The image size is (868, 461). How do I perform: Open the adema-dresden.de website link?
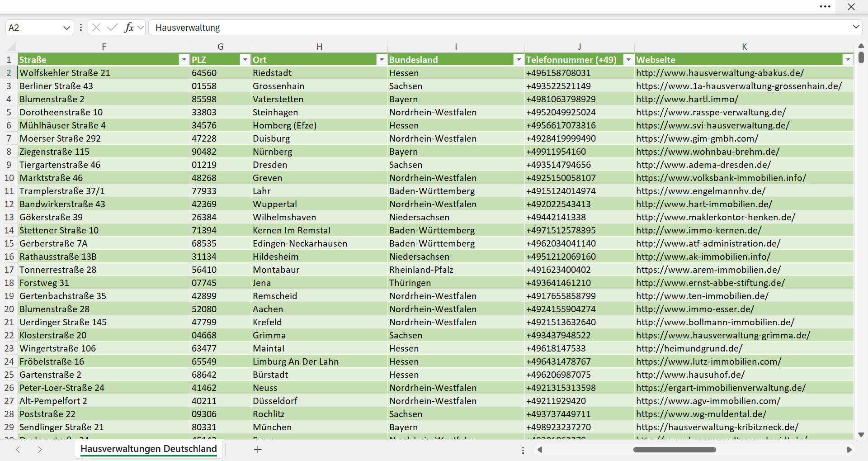pos(703,165)
